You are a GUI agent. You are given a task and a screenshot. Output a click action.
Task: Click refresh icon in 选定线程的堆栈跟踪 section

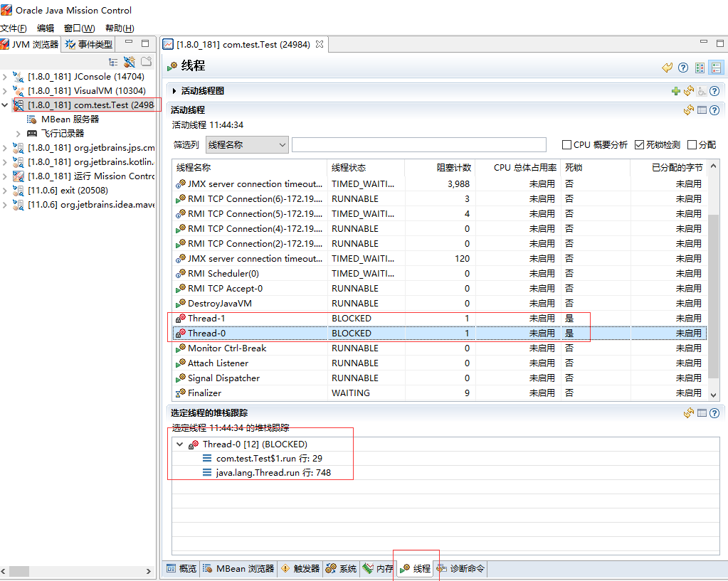689,413
